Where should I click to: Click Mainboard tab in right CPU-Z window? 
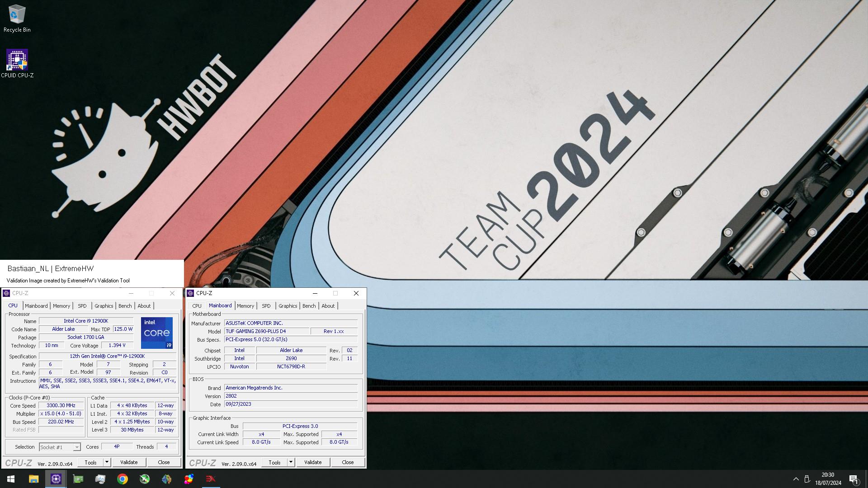point(220,305)
